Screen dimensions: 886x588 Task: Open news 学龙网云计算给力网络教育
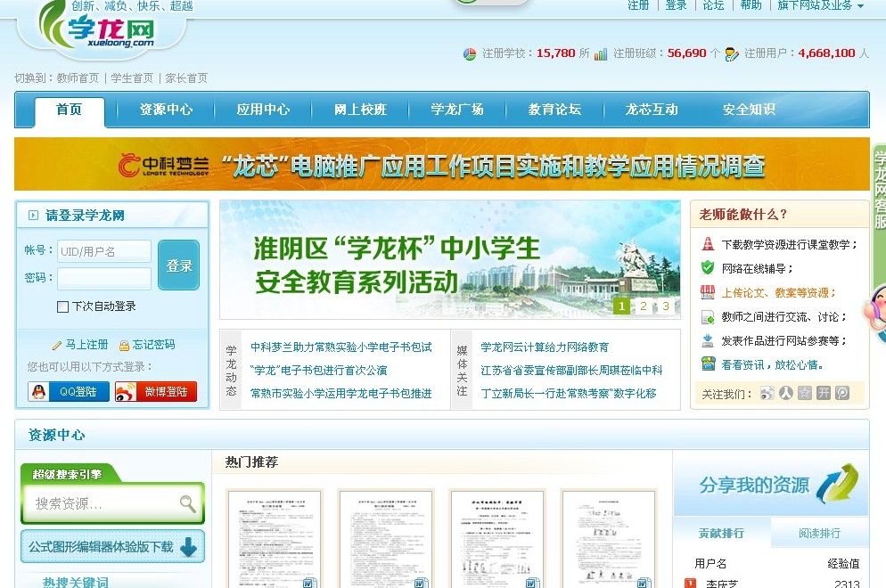[x=545, y=347]
